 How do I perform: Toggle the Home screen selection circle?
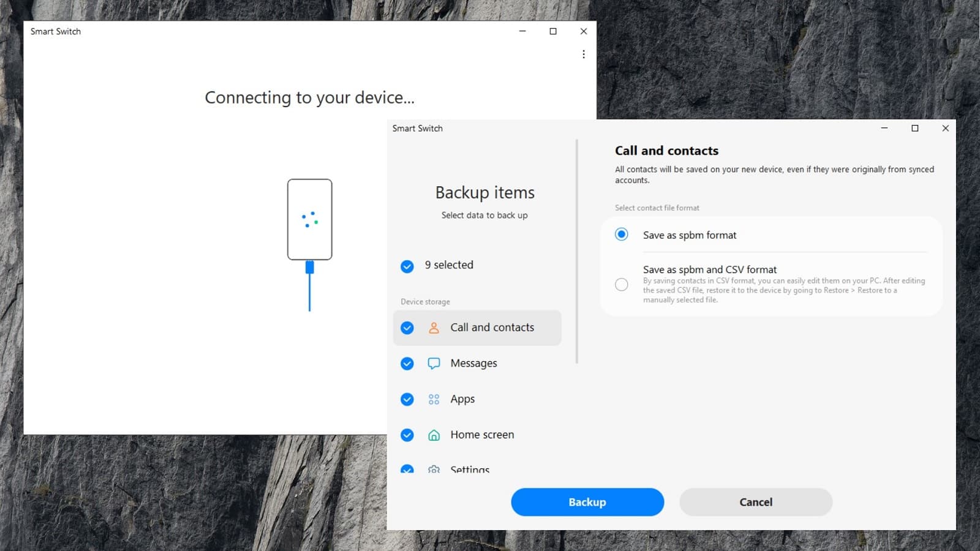(407, 435)
